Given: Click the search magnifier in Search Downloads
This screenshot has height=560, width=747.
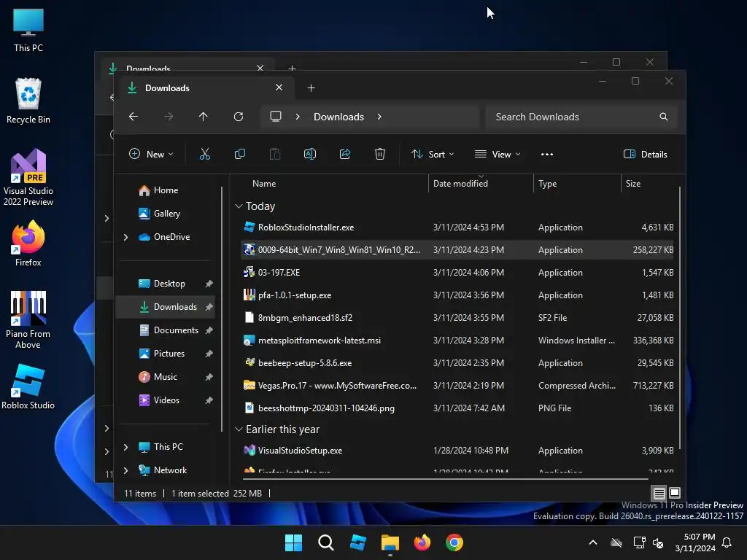Looking at the screenshot, I should (x=663, y=117).
